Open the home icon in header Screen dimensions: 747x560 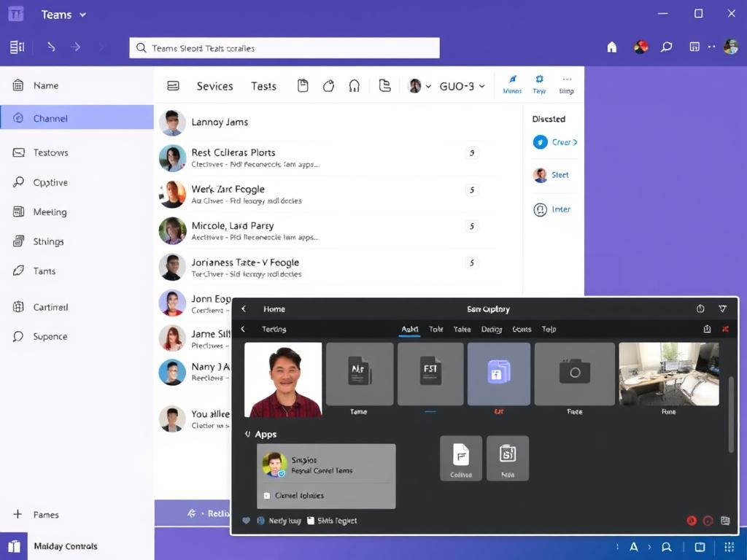coord(612,47)
